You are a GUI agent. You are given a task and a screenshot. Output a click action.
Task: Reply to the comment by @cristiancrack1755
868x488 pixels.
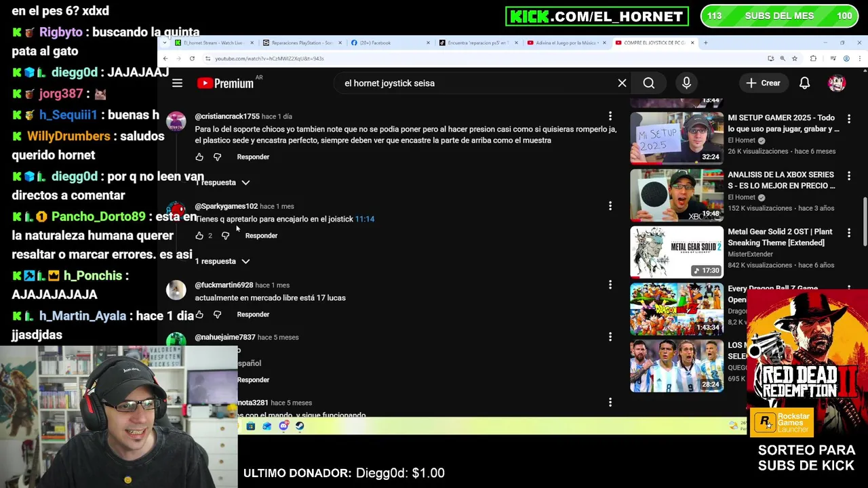tap(253, 157)
